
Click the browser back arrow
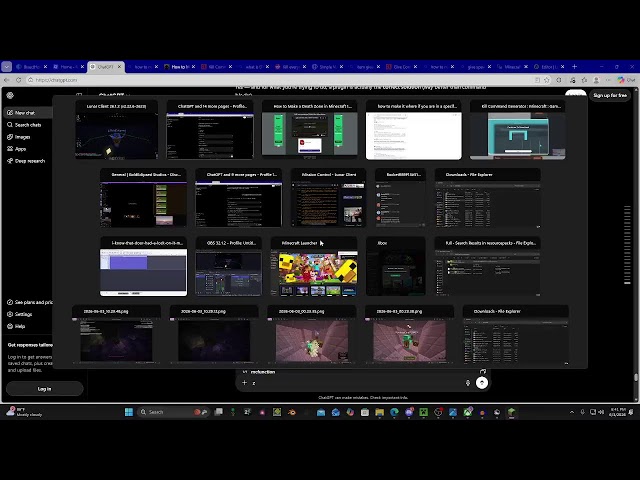click(x=7, y=80)
